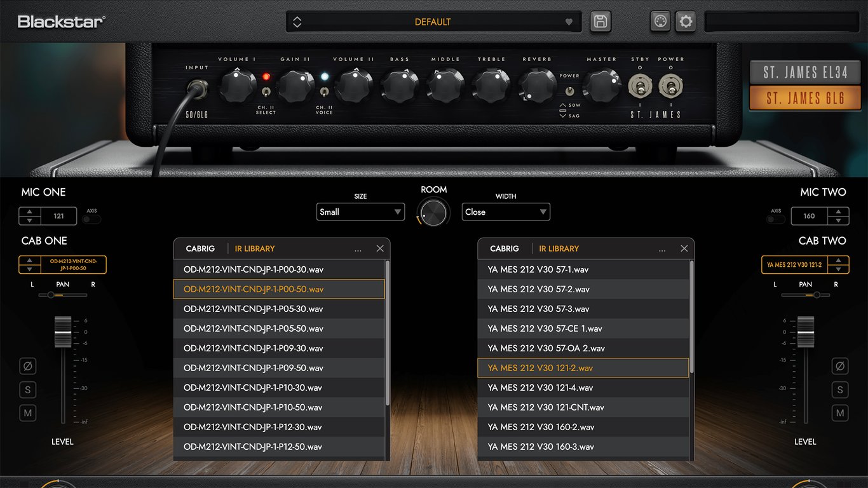Mute Cab One with the M button
Viewport: 868px width, 488px height.
click(28, 413)
